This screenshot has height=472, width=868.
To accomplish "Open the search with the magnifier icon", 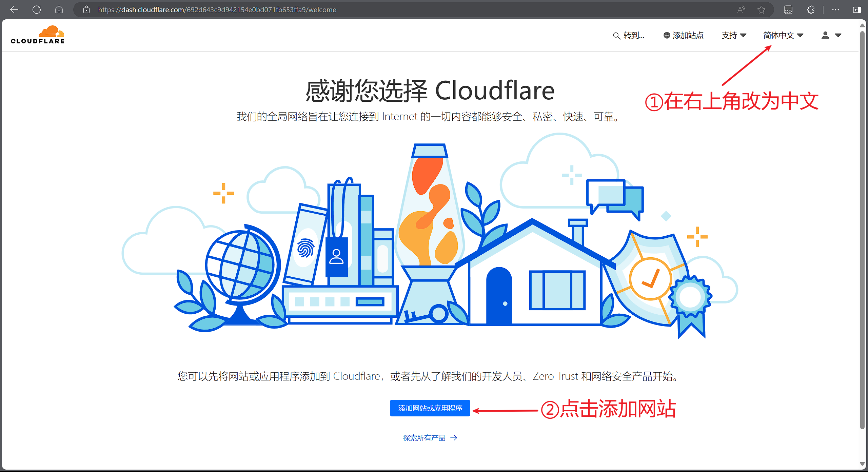I will 617,35.
